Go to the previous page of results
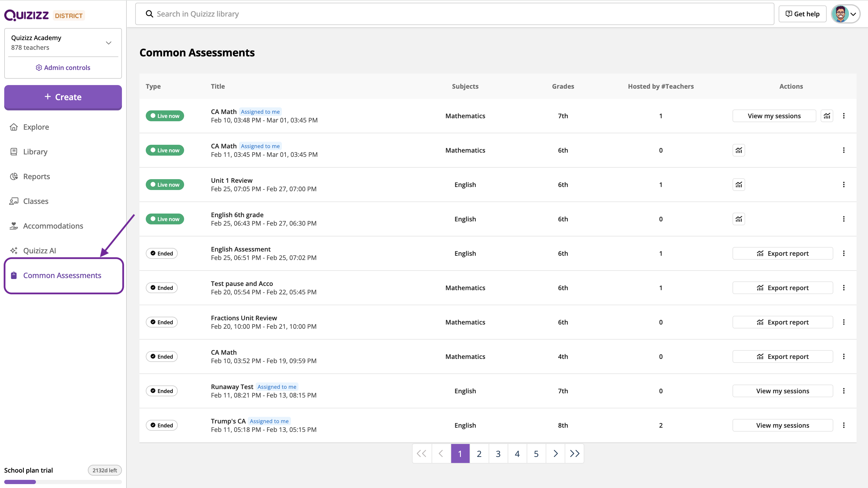This screenshot has width=868, height=488. 441,454
